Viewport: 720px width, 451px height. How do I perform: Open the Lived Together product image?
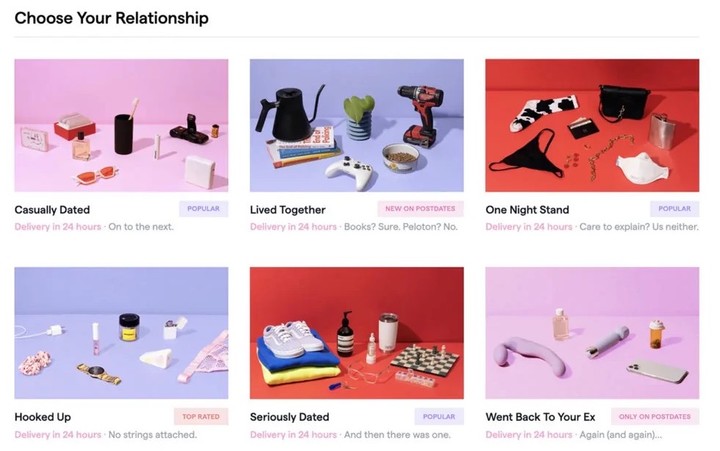pos(357,125)
